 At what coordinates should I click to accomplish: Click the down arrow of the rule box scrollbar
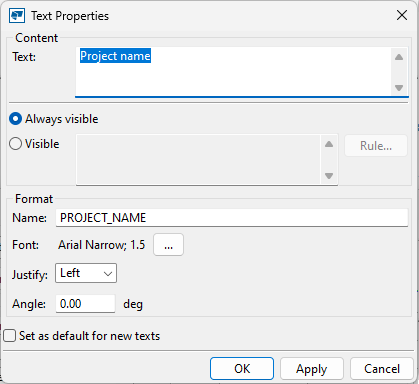click(x=329, y=176)
